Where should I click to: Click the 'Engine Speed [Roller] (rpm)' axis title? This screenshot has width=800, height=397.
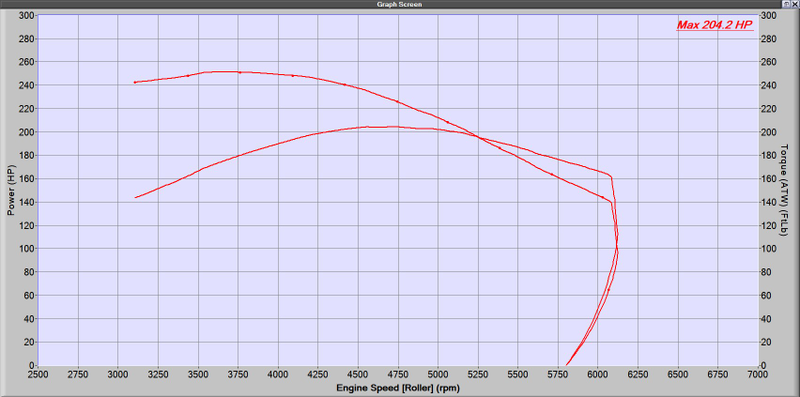pos(398,388)
